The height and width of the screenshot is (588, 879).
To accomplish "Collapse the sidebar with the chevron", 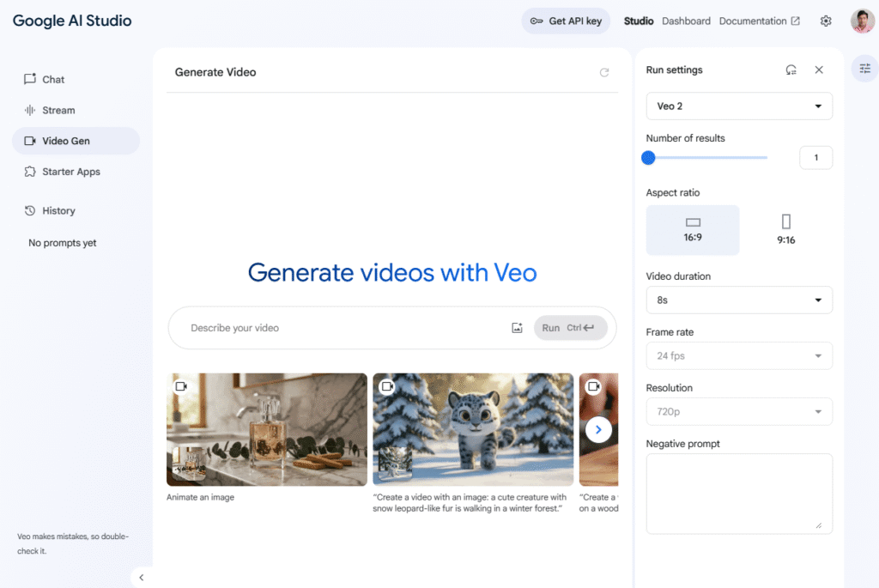I will [x=142, y=578].
